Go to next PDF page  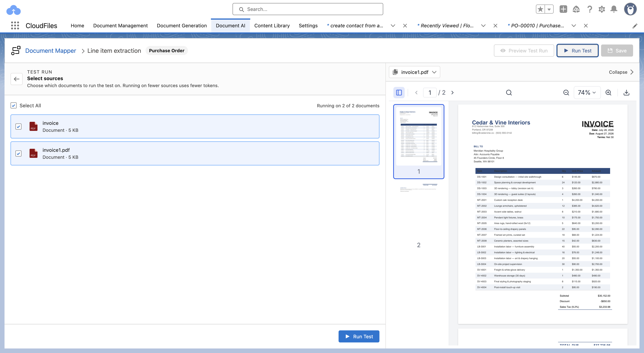tap(452, 93)
